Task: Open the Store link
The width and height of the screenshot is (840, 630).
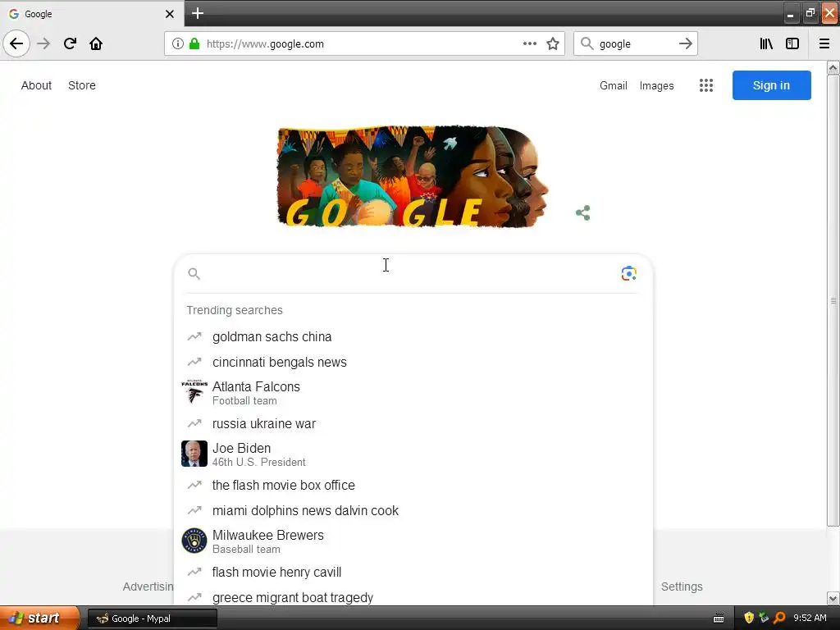Action: pyautogui.click(x=82, y=85)
